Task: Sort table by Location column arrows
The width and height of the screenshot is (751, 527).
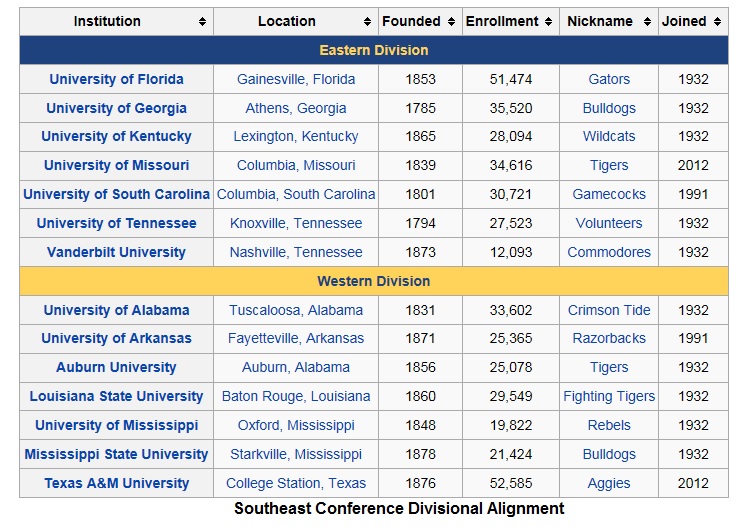Action: point(367,22)
